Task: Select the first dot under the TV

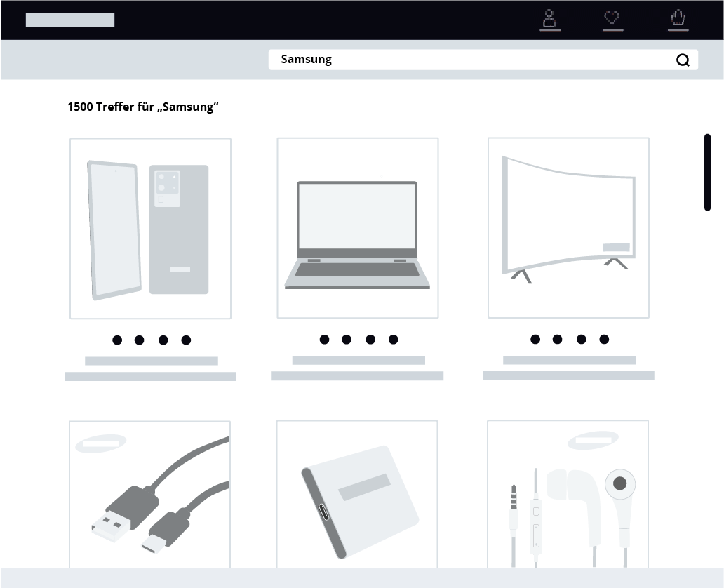Action: click(x=535, y=340)
